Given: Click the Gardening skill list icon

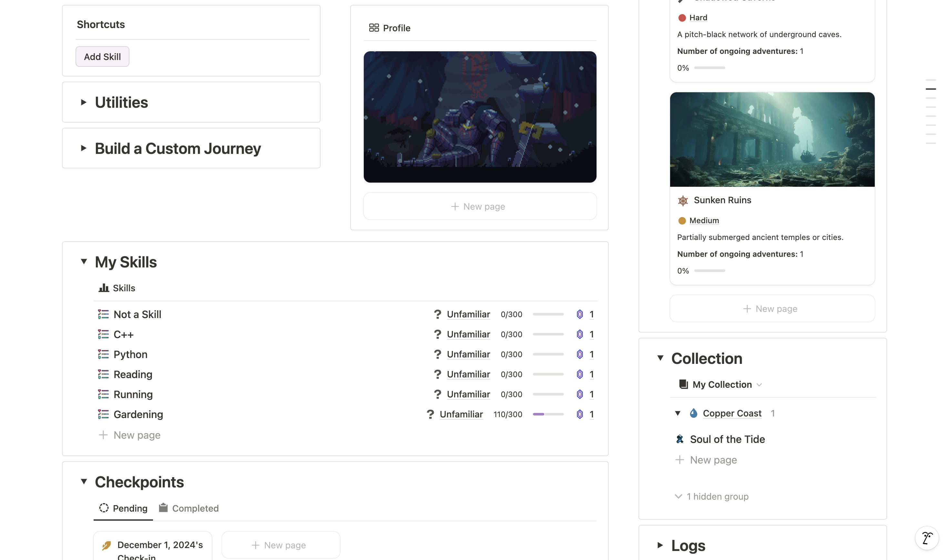Looking at the screenshot, I should [x=103, y=414].
